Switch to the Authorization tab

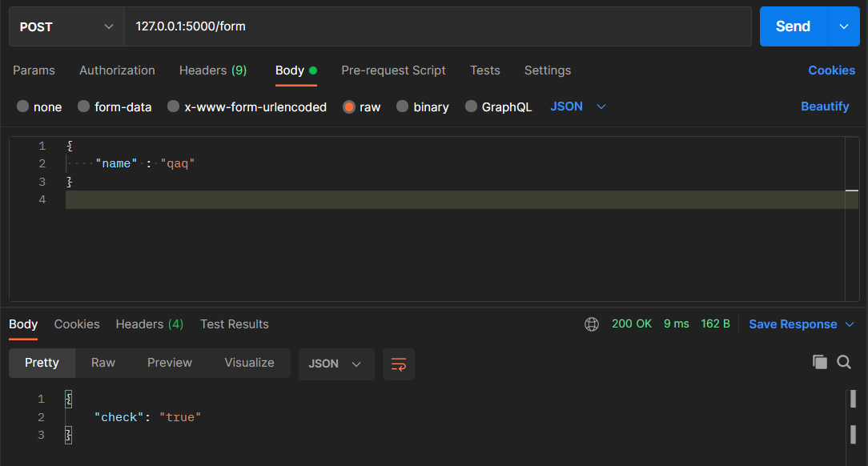117,70
